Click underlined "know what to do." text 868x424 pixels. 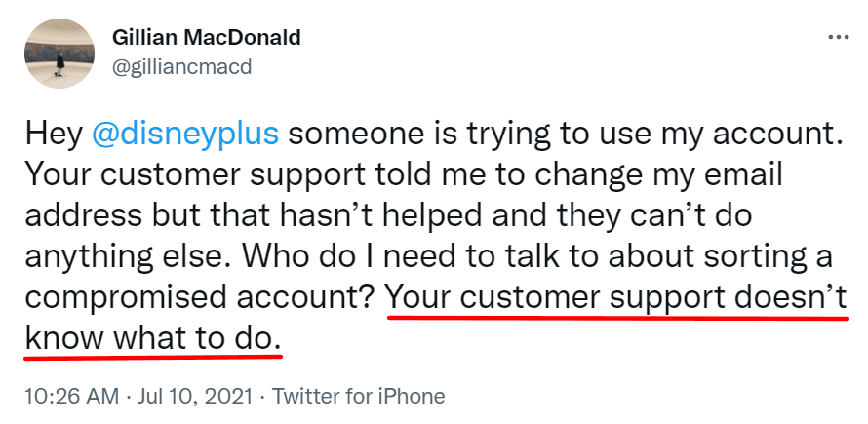(x=151, y=338)
